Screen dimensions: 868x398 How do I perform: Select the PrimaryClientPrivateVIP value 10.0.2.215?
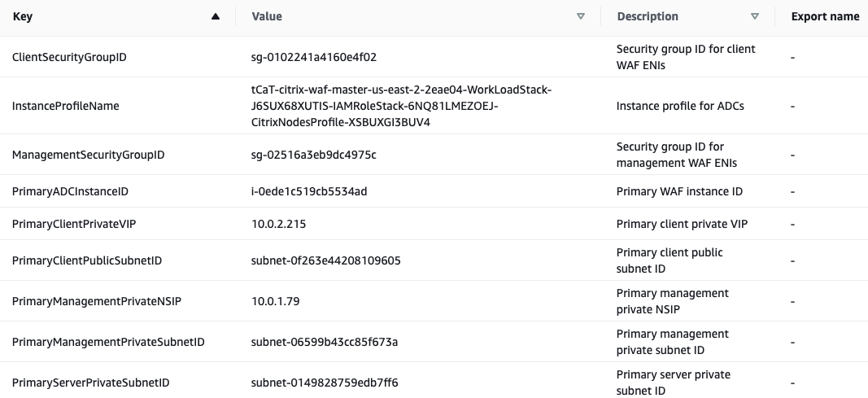point(278,224)
